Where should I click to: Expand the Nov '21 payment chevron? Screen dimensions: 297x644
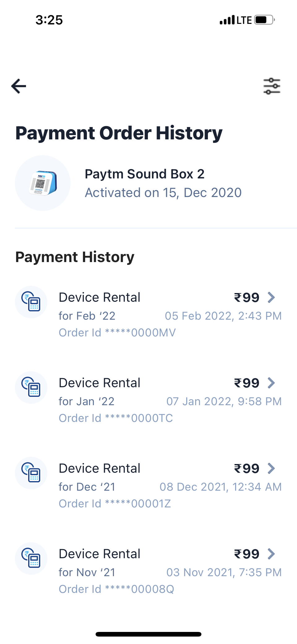[x=271, y=554]
